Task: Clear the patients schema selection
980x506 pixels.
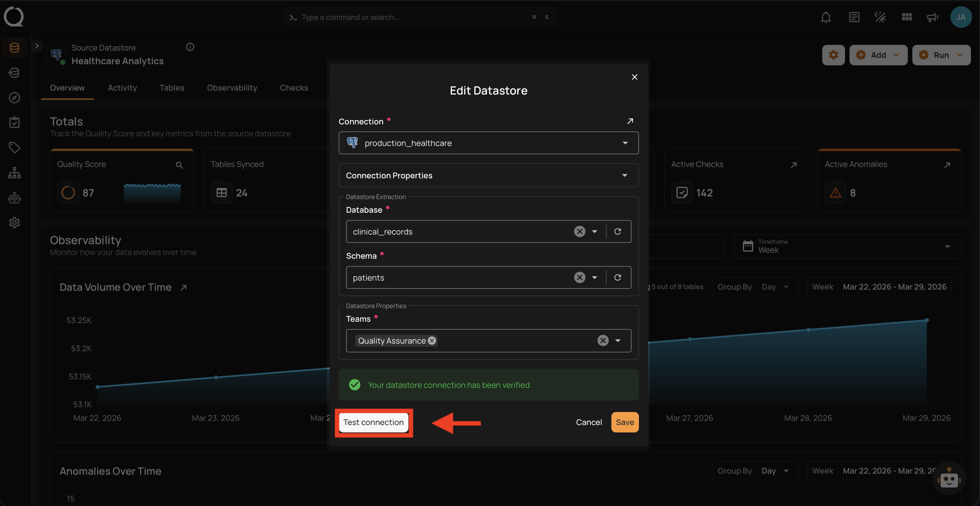Action: pyautogui.click(x=580, y=277)
